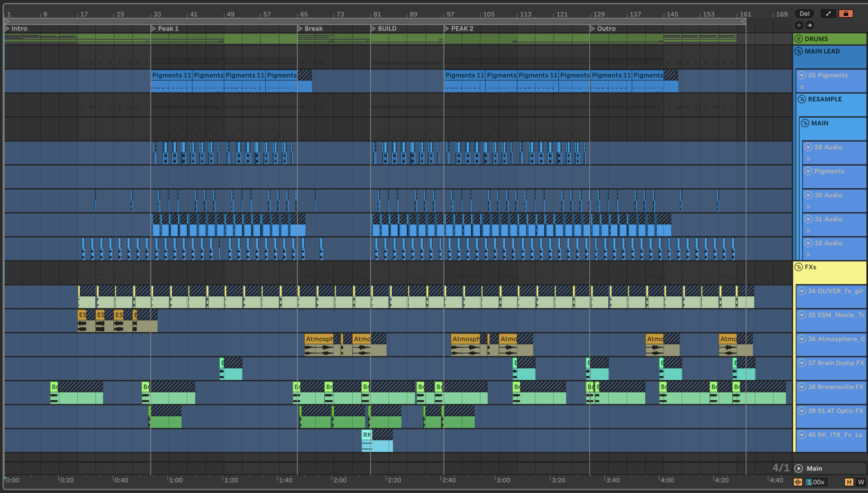This screenshot has width=868, height=493.
Task: Toggle the automation mode icon
Action: pos(828,14)
